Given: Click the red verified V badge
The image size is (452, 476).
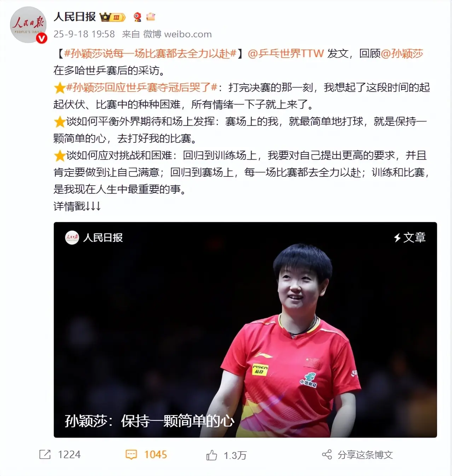Looking at the screenshot, I should (42, 38).
